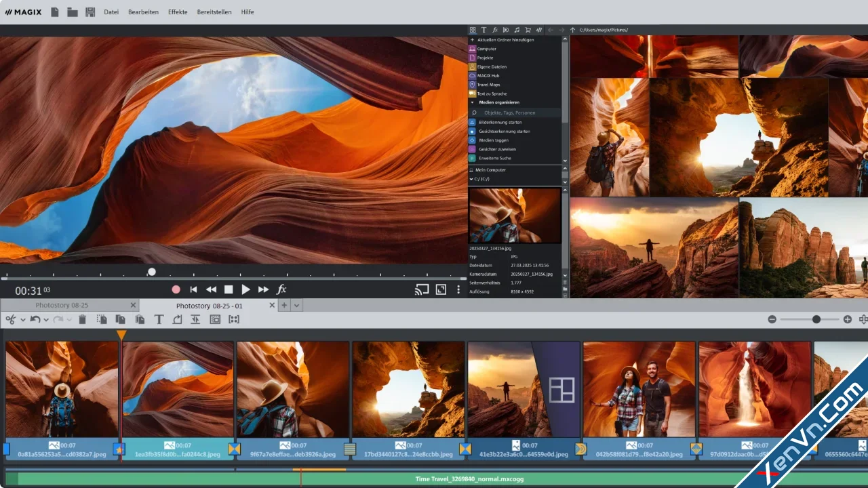Open the project tabs dropdown chevron

(296, 306)
